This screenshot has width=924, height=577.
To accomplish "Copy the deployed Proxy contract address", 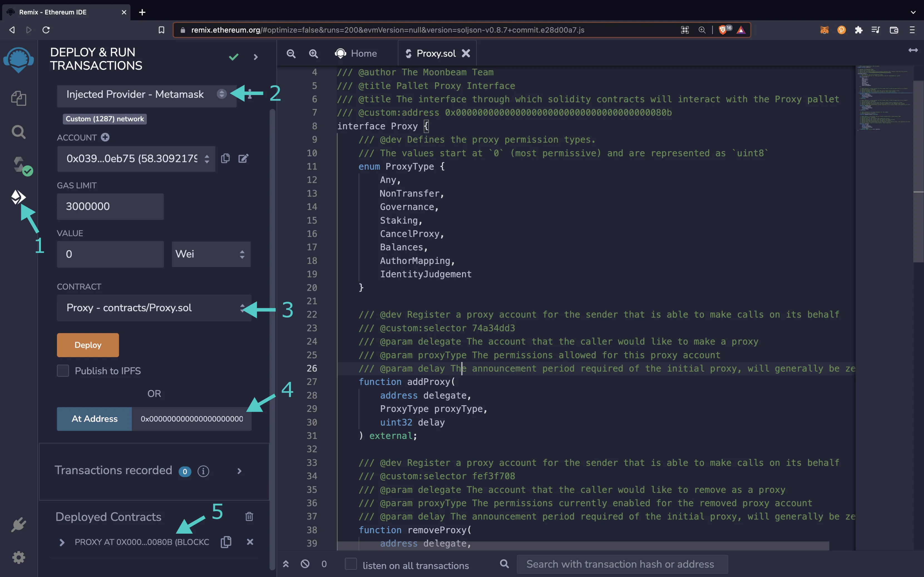I will (x=226, y=542).
